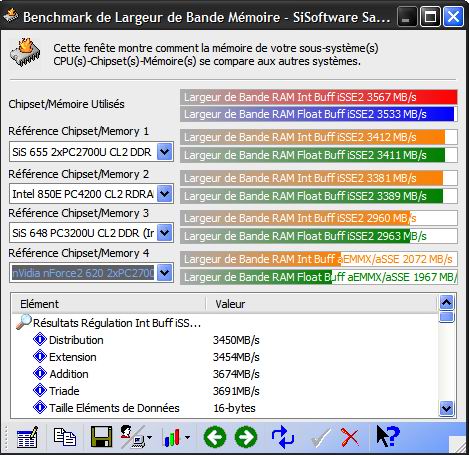Open the Intel 850E PC4200 reference dropdown
The height and width of the screenshot is (455, 469).
click(x=165, y=194)
